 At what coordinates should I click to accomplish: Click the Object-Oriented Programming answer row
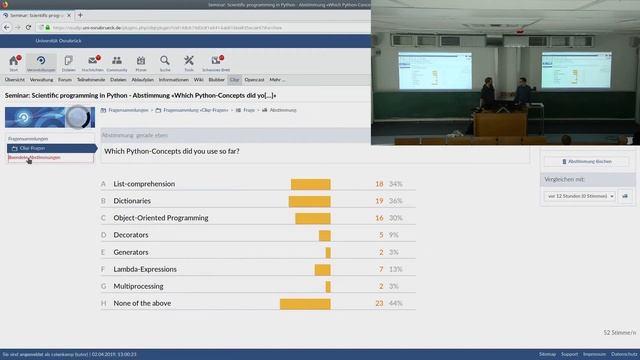click(x=258, y=218)
